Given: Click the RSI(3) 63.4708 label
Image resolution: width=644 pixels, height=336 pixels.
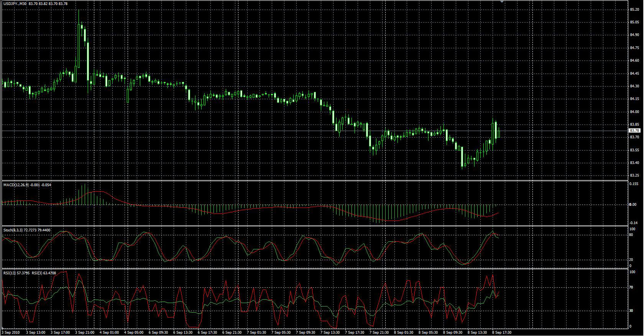Looking at the screenshot, I should tap(44, 273).
